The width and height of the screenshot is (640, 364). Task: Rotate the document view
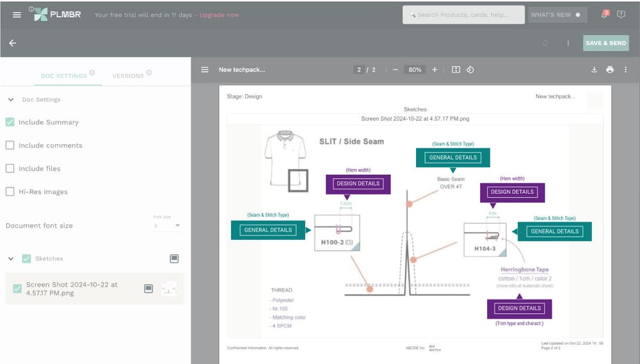click(x=470, y=70)
